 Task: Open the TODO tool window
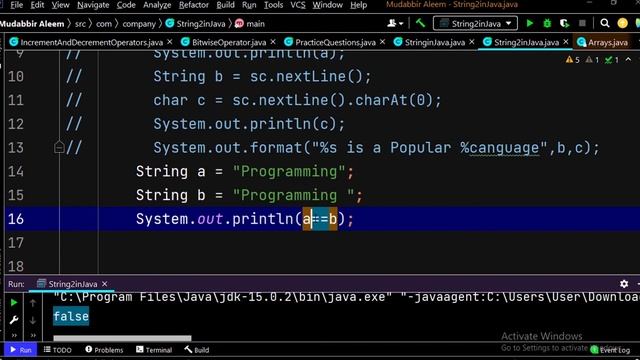click(x=58, y=350)
